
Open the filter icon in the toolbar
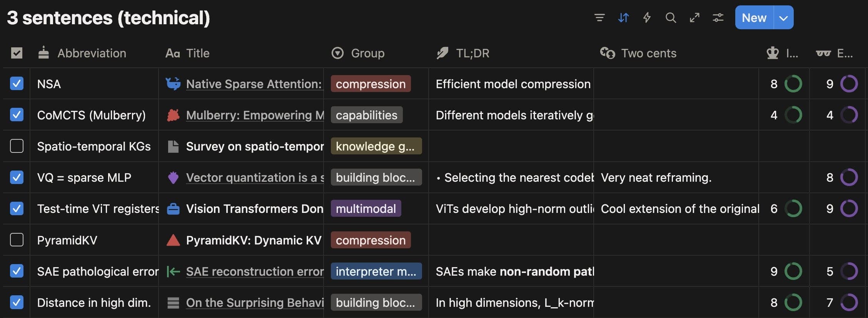pos(599,18)
